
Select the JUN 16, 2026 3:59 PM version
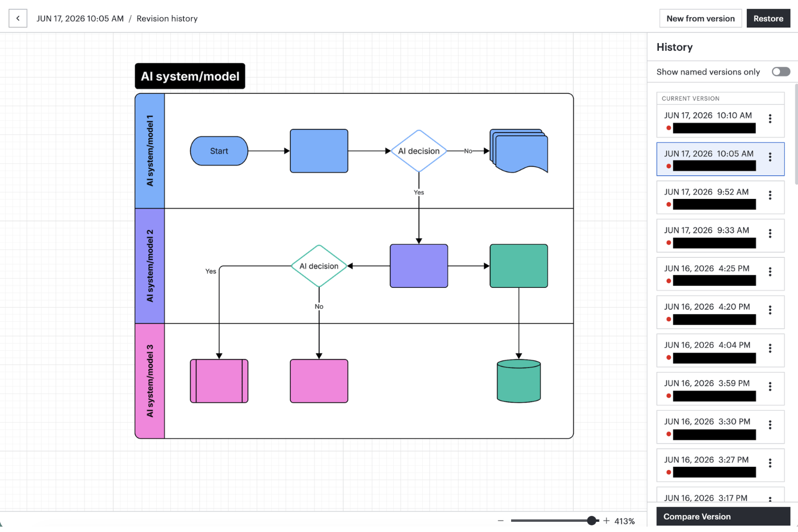coord(720,389)
